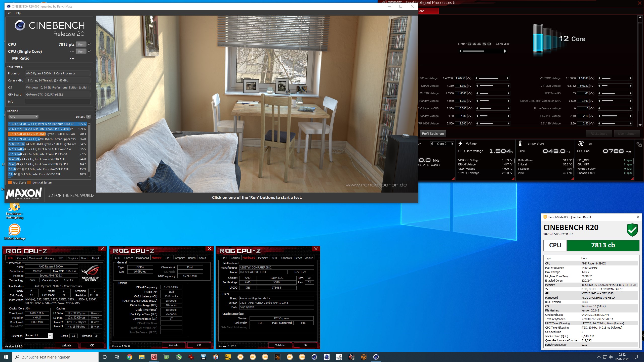Click the Übernehmen button
Screen dimensions: 644x362
(x=627, y=134)
